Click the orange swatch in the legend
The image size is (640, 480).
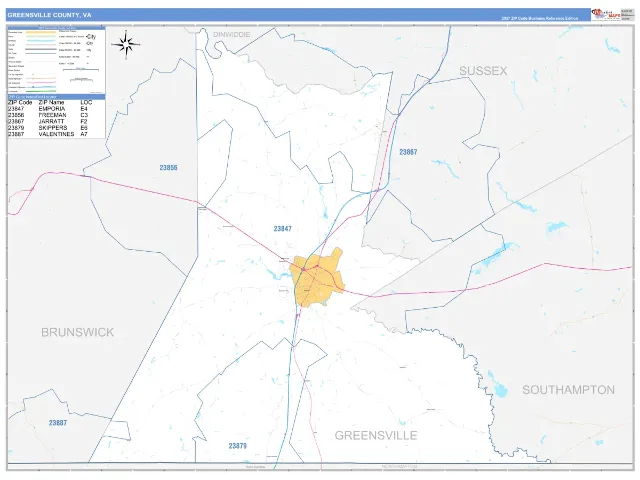(41, 32)
